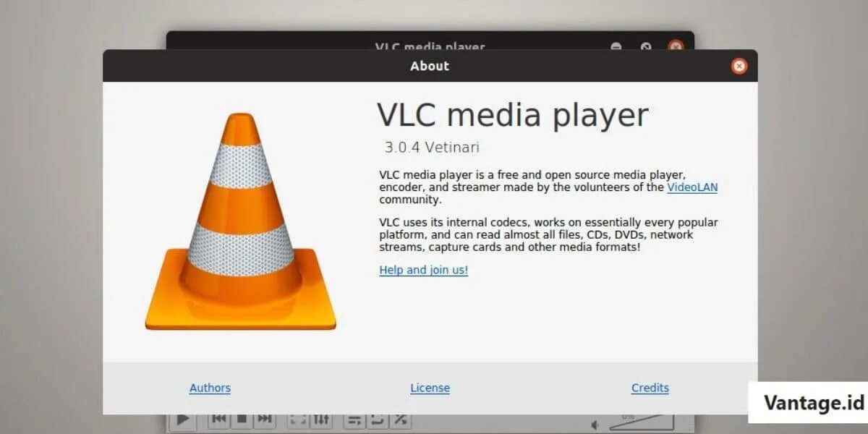Viewport: 868px width, 434px height.
Task: Close the About dialog
Action: coord(739,67)
